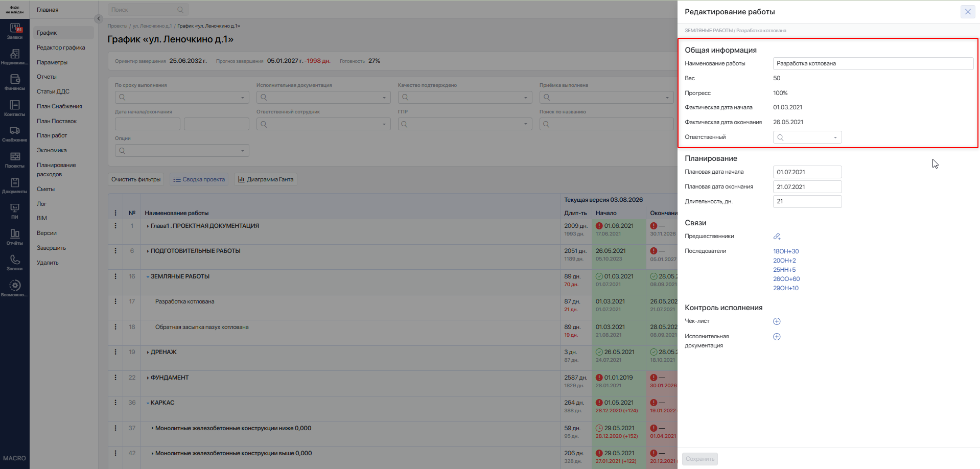
Task: Open row menu for Разработка котлована
Action: tap(115, 301)
